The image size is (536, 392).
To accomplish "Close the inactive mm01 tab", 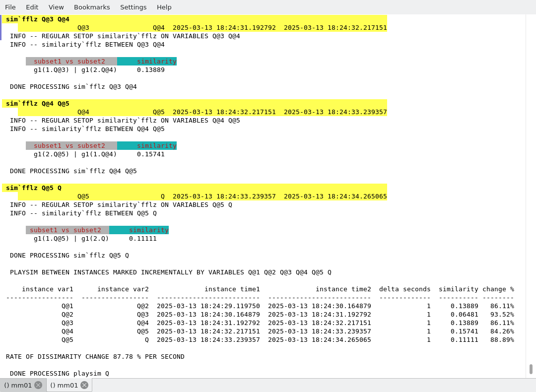I will pos(38,385).
